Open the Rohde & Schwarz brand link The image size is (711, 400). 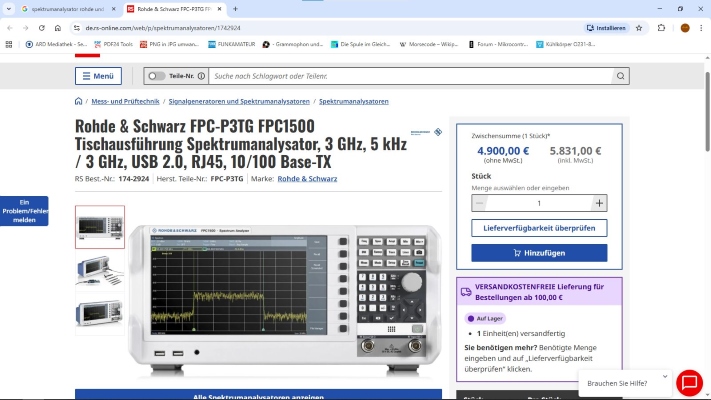[x=307, y=178]
